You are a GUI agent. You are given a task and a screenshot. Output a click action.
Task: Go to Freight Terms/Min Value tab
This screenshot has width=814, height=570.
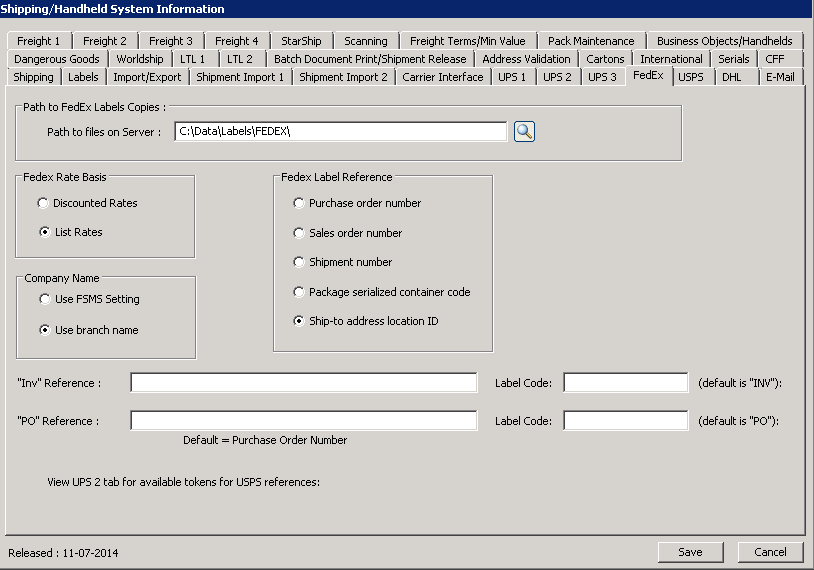(467, 41)
